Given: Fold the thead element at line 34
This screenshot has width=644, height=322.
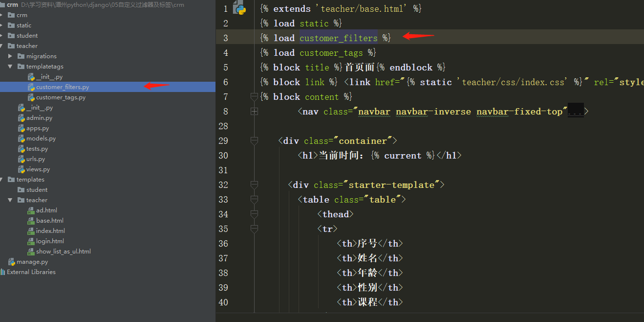Looking at the screenshot, I should pos(254,214).
